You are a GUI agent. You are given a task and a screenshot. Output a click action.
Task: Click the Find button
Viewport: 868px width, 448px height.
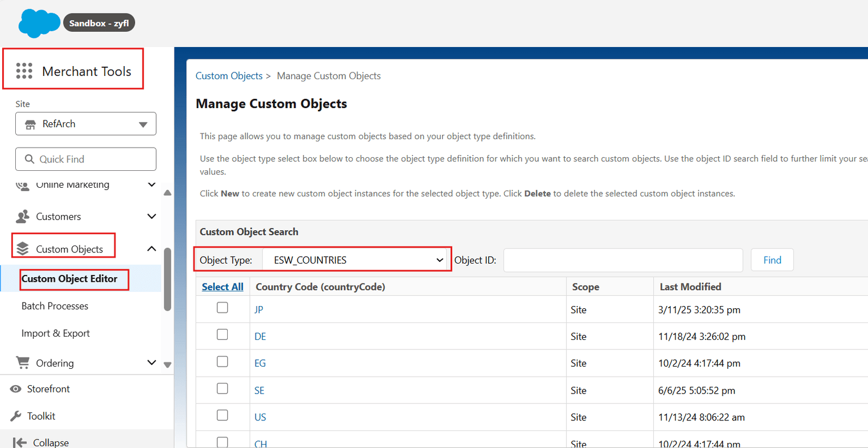772,260
